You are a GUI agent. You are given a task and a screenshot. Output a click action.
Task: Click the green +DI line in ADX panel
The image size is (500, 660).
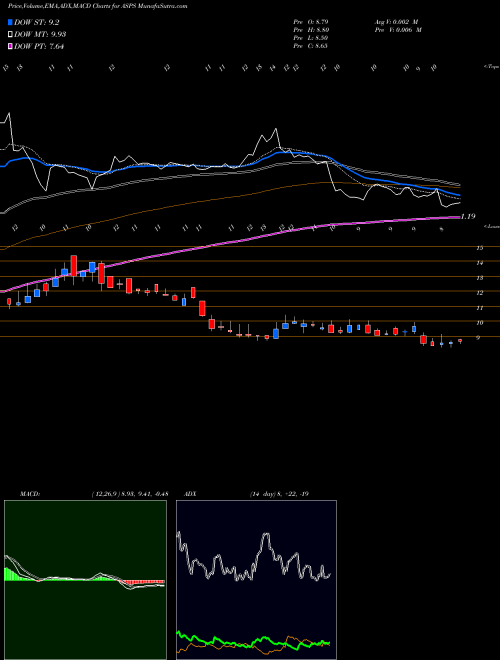click(x=253, y=641)
